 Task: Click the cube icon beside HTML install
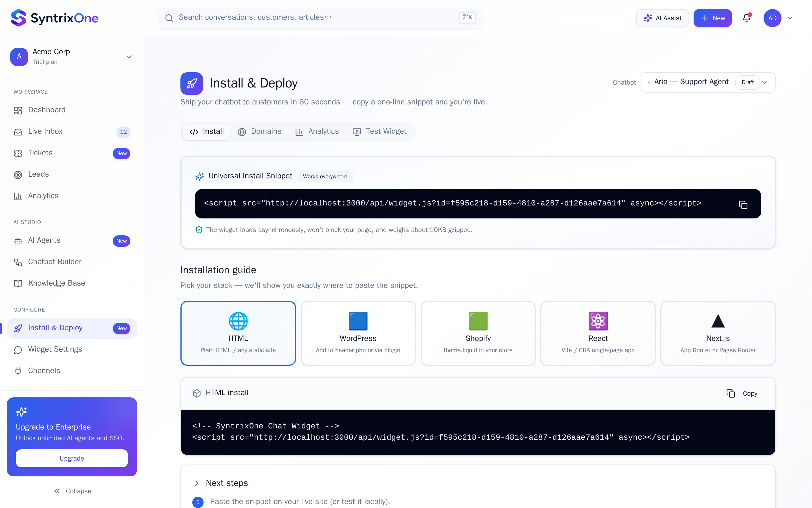pos(197,393)
